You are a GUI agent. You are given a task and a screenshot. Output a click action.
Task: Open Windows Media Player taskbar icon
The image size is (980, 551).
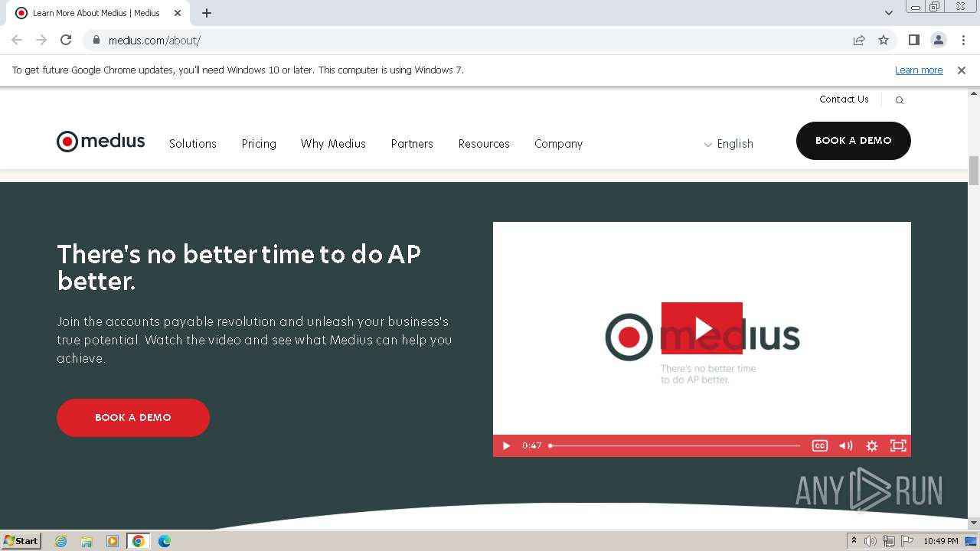pyautogui.click(x=113, y=541)
